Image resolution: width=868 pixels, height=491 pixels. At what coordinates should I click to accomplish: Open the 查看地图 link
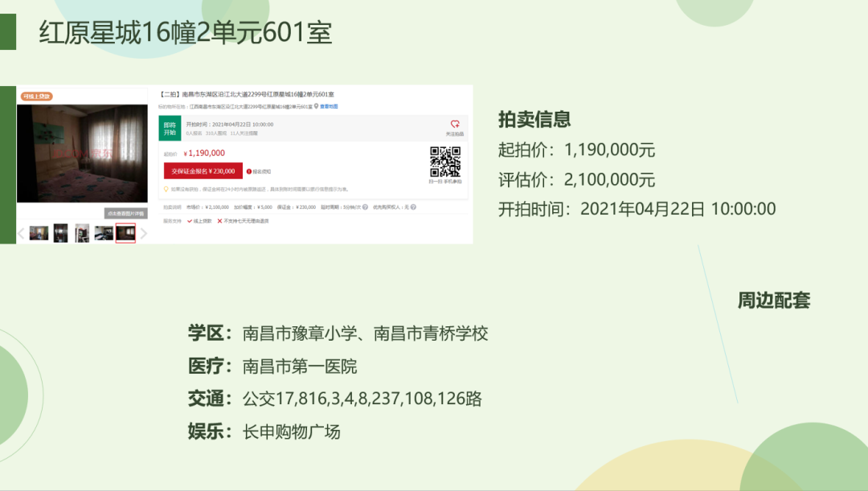(329, 106)
